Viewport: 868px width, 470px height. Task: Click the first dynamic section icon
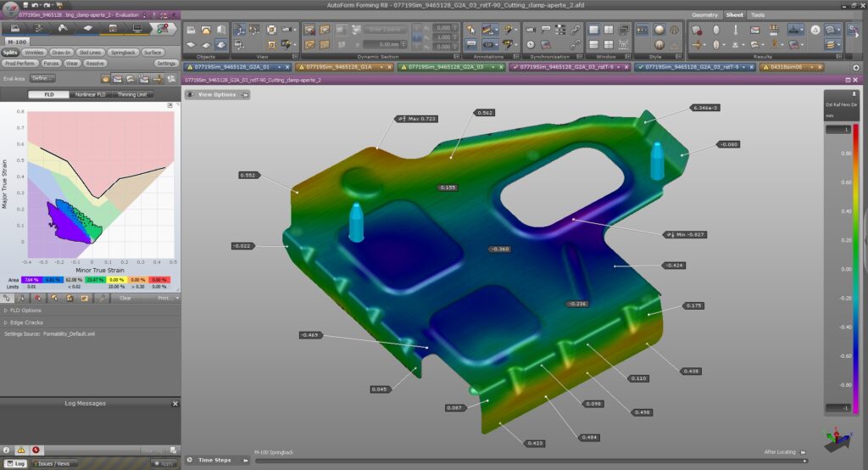click(310, 30)
